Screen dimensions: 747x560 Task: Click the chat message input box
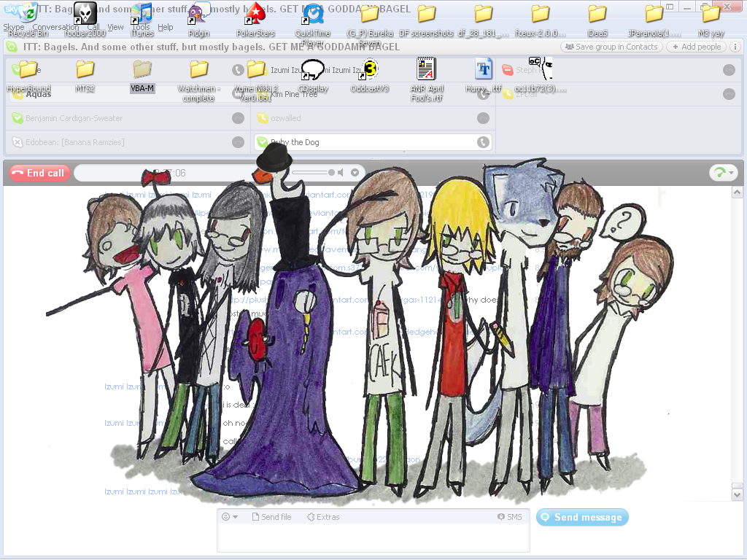click(x=373, y=538)
